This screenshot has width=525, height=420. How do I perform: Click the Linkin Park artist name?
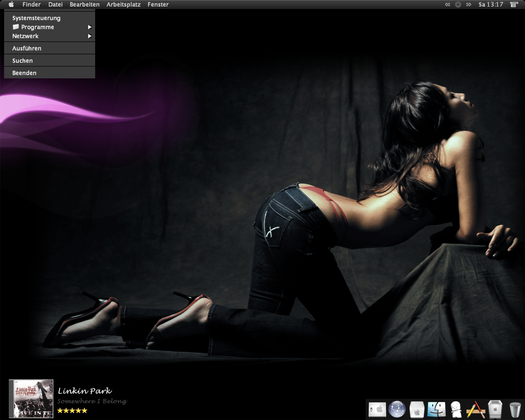tap(85, 391)
